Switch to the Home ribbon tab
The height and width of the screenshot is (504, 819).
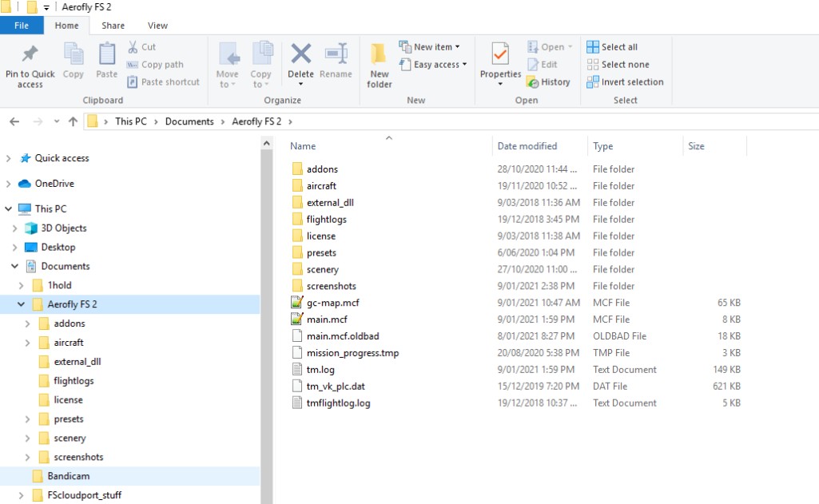[67, 26]
